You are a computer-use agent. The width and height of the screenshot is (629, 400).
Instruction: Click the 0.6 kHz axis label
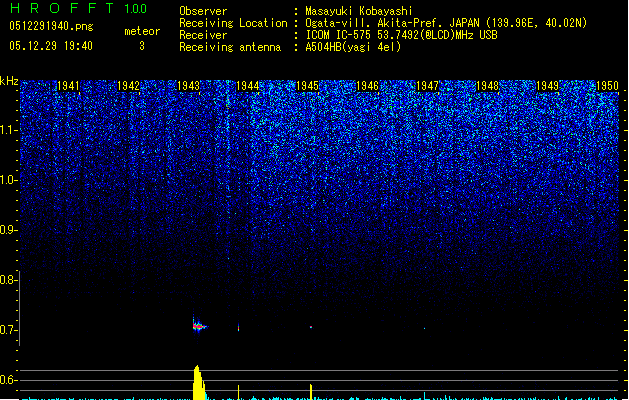pyautogui.click(x=8, y=380)
